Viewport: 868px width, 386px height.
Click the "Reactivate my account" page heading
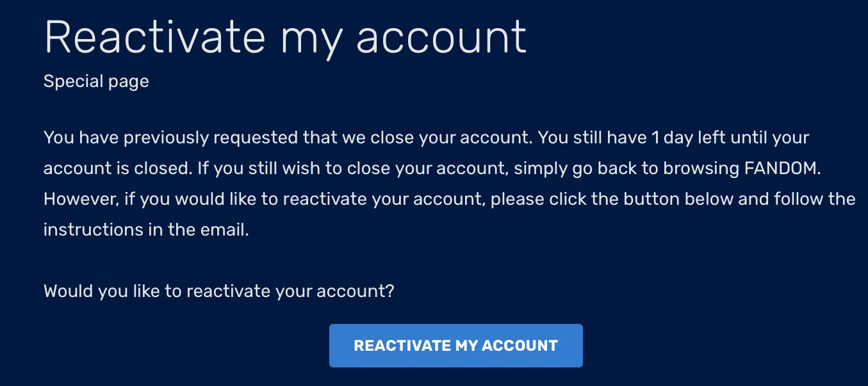click(285, 36)
